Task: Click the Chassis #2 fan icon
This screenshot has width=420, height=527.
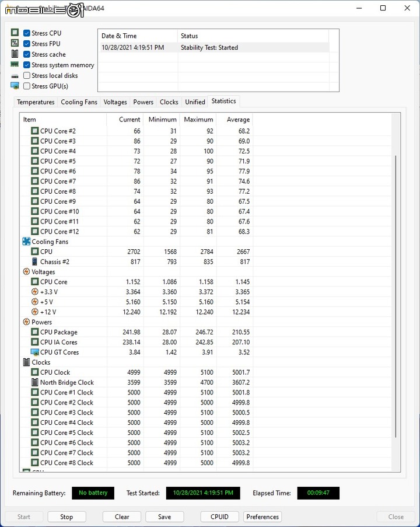Action: [34, 261]
